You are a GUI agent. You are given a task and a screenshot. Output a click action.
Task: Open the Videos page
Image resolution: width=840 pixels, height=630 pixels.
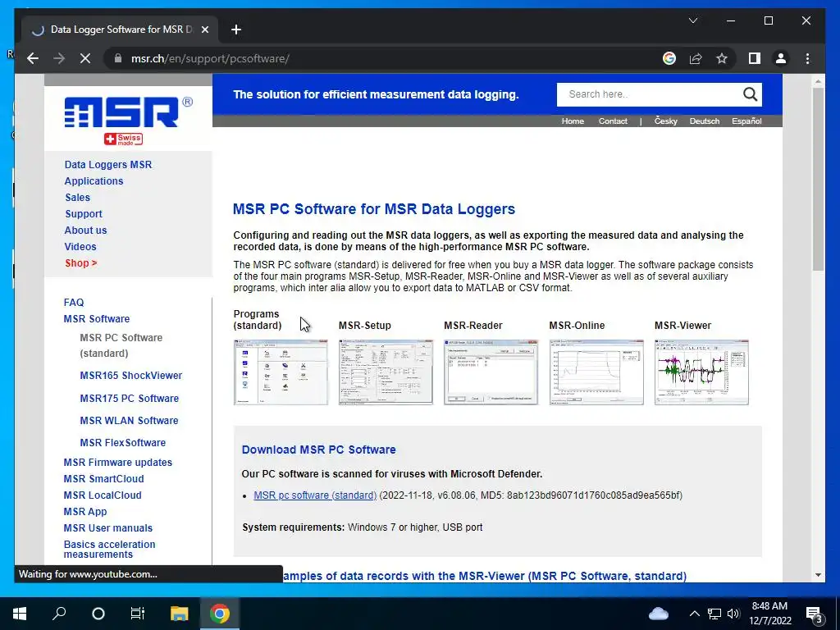pos(80,246)
